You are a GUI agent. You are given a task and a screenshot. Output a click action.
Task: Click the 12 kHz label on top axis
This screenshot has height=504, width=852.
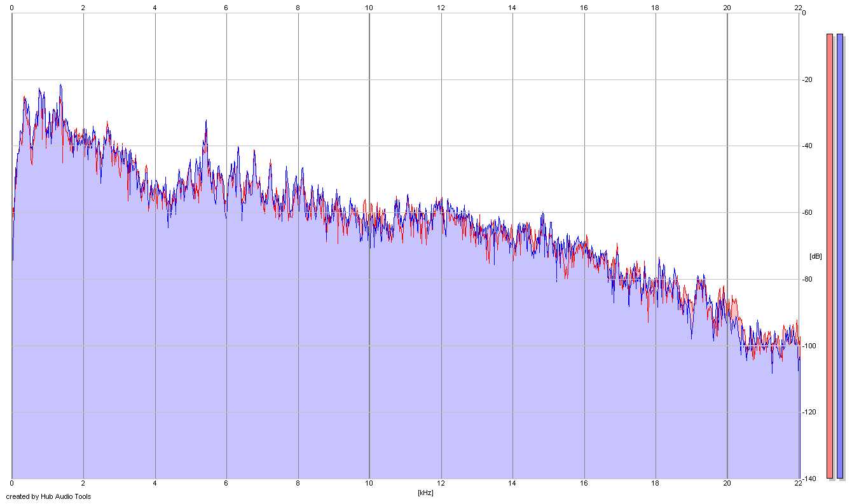(441, 8)
